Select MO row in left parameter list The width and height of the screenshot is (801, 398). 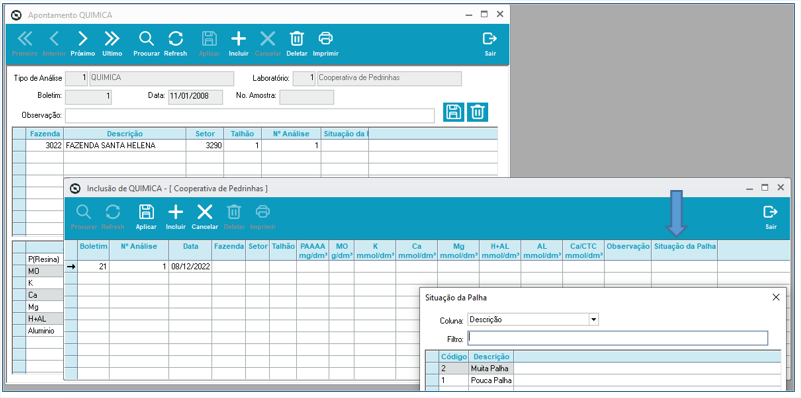(x=44, y=271)
